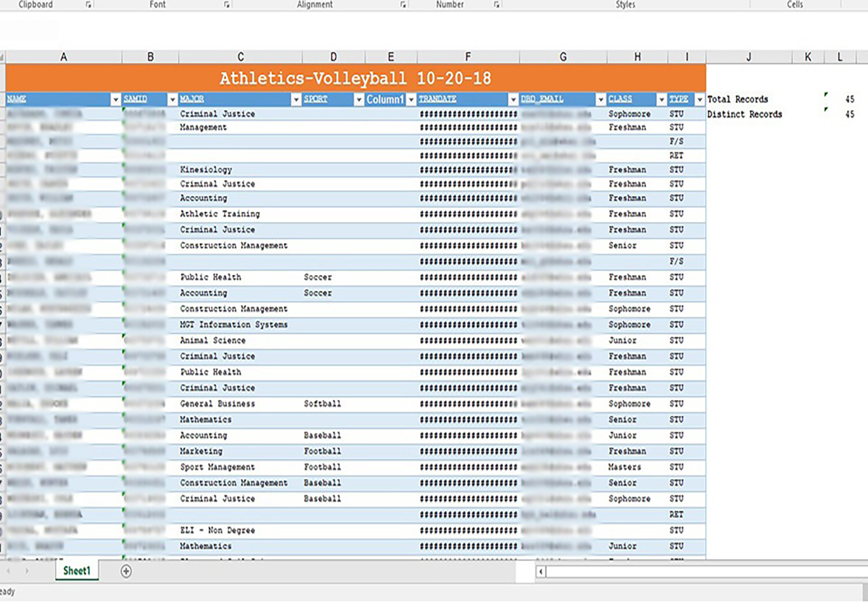
Task: Click the NAME column header text
Action: (x=16, y=99)
